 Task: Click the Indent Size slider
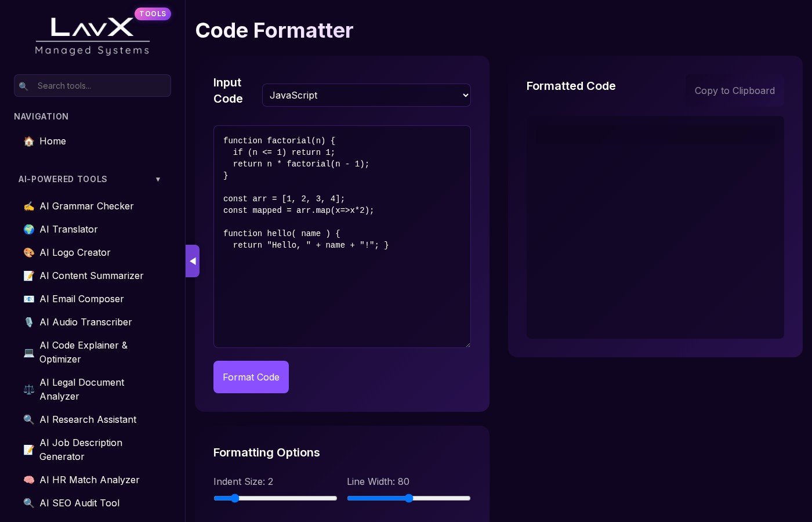pyautogui.click(x=275, y=498)
